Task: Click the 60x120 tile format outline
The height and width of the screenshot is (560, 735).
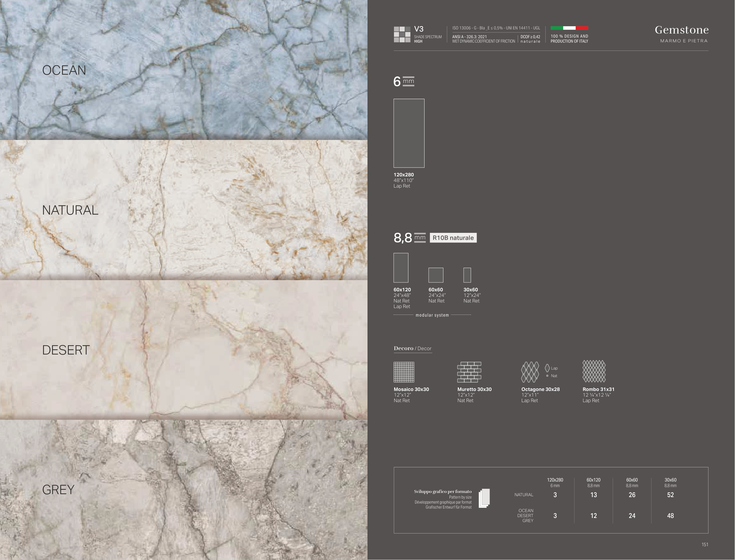Action: [401, 268]
